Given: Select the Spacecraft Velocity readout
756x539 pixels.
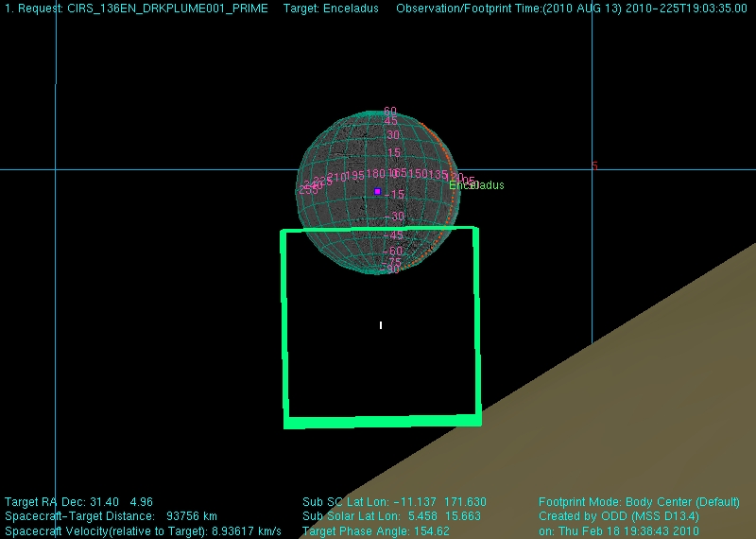Looking at the screenshot, I should (144, 531).
